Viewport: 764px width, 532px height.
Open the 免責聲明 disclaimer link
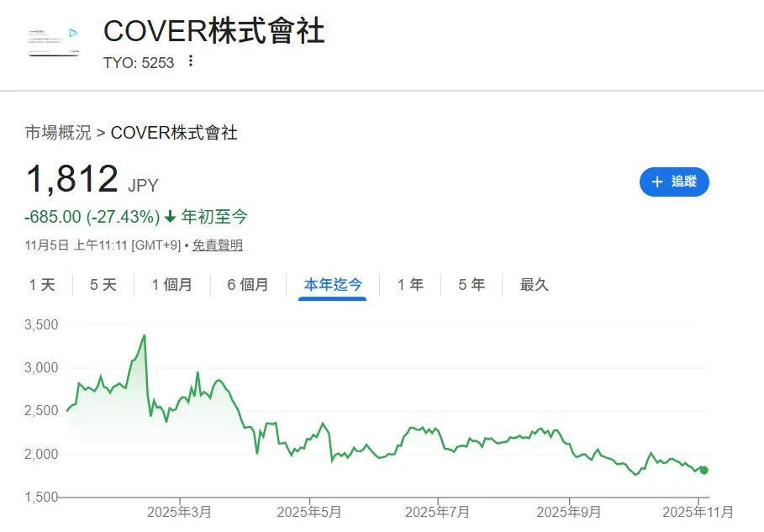tap(217, 245)
